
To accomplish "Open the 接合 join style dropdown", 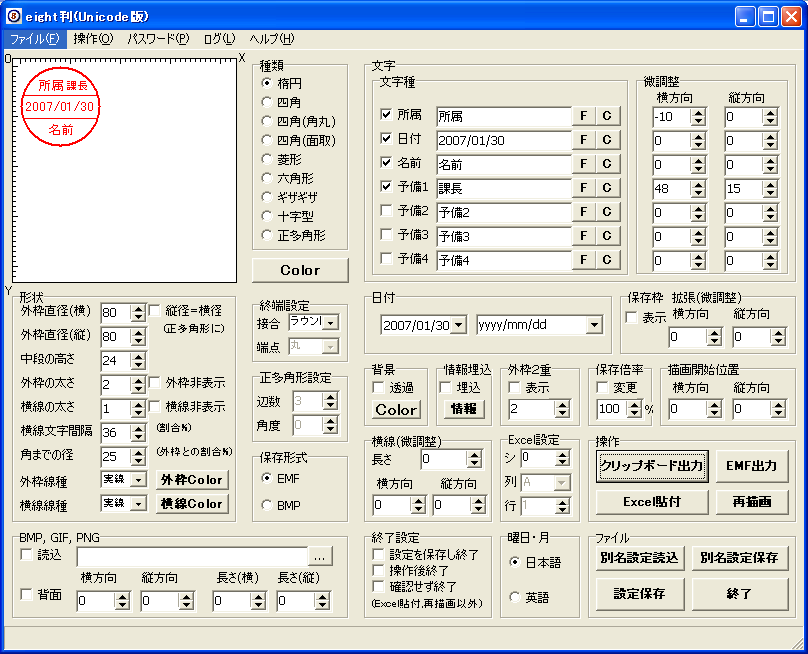I will coord(331,323).
